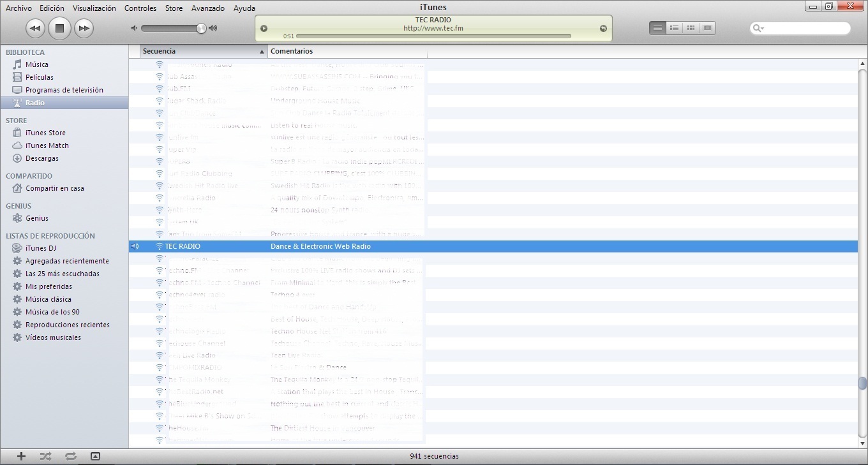The height and width of the screenshot is (465, 868).
Task: Enable shuffle playback mode
Action: 45,456
